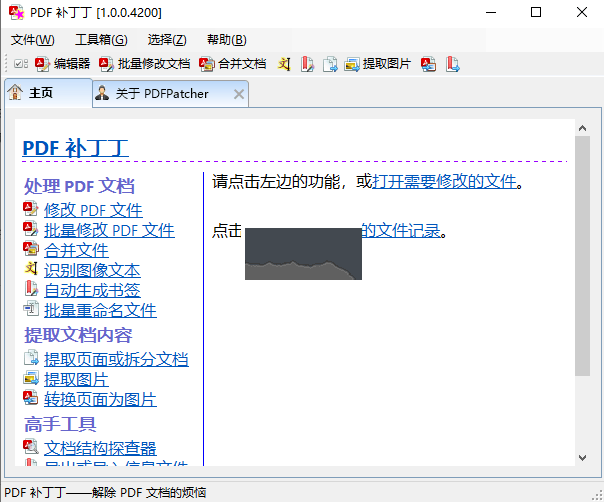Image resolution: width=604 pixels, height=502 pixels.
Task: Open the 合并文档 merge tool in the toolbar
Action: 233,64
